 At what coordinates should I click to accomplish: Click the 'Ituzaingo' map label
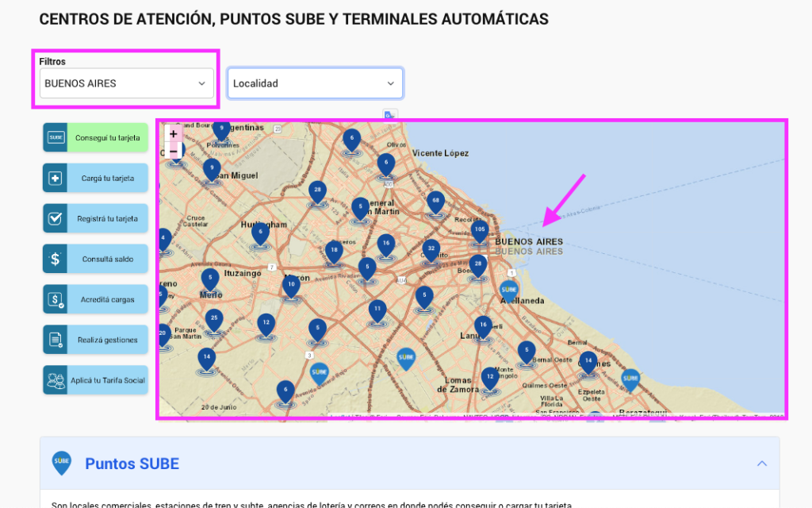pyautogui.click(x=243, y=273)
